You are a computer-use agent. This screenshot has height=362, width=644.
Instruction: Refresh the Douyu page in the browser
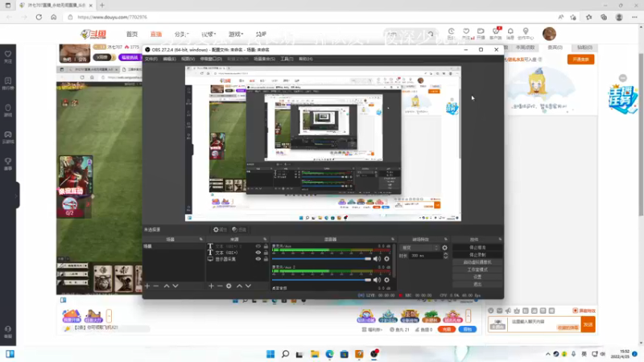[39, 17]
